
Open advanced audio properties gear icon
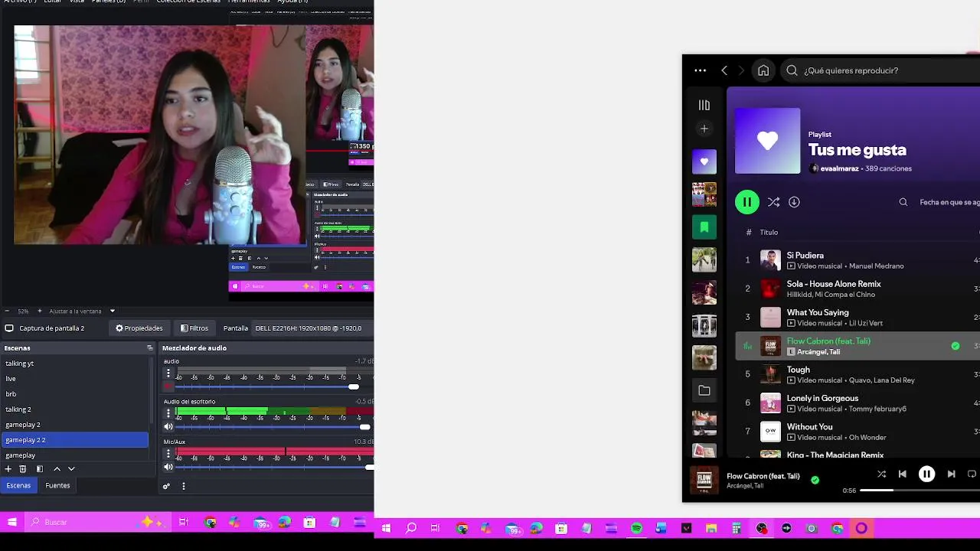pos(166,486)
